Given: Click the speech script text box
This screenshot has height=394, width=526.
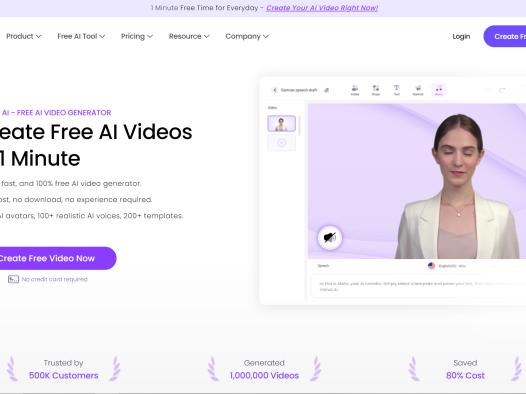Looking at the screenshot, I should point(418,286).
